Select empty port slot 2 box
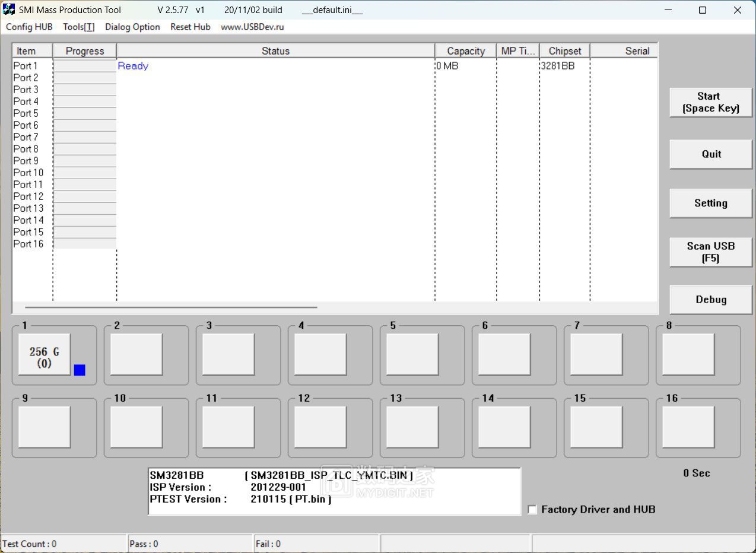Image resolution: width=756 pixels, height=553 pixels. pos(136,354)
